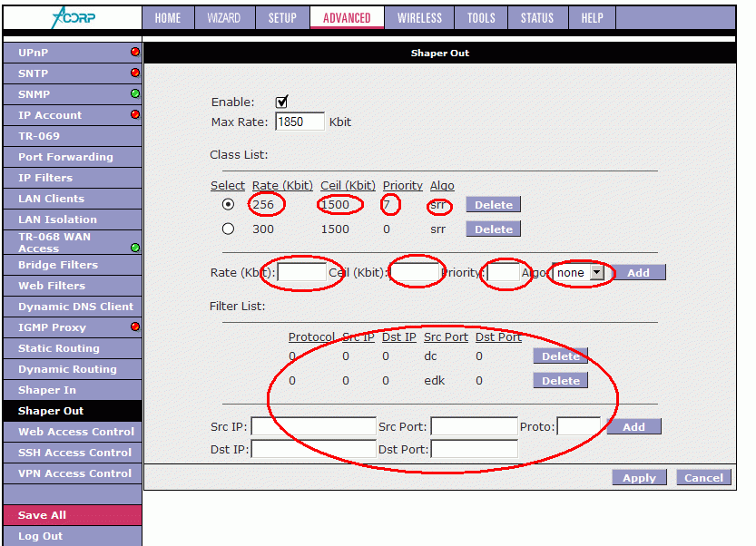Click the Cancel button
Screen dimensions: 756x546
pos(703,478)
